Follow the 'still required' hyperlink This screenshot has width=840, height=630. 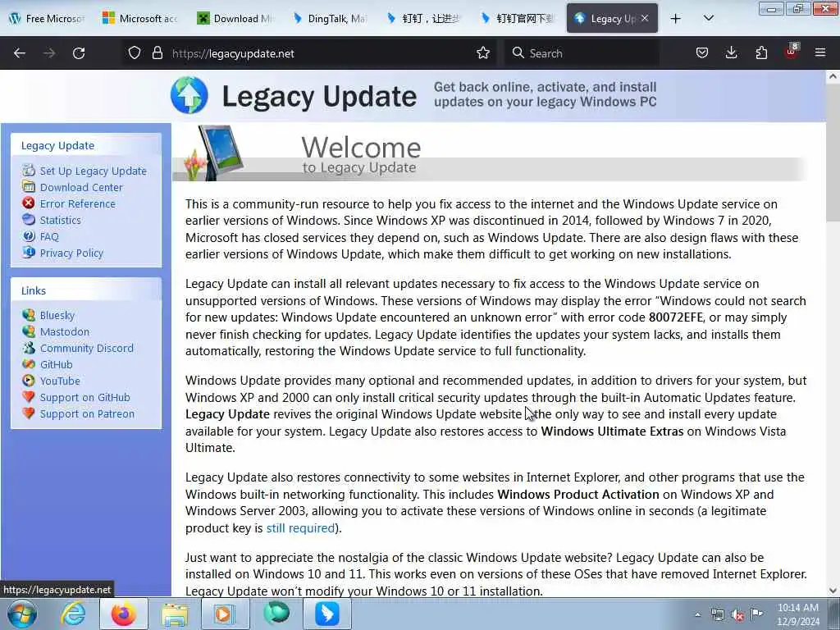pos(300,528)
